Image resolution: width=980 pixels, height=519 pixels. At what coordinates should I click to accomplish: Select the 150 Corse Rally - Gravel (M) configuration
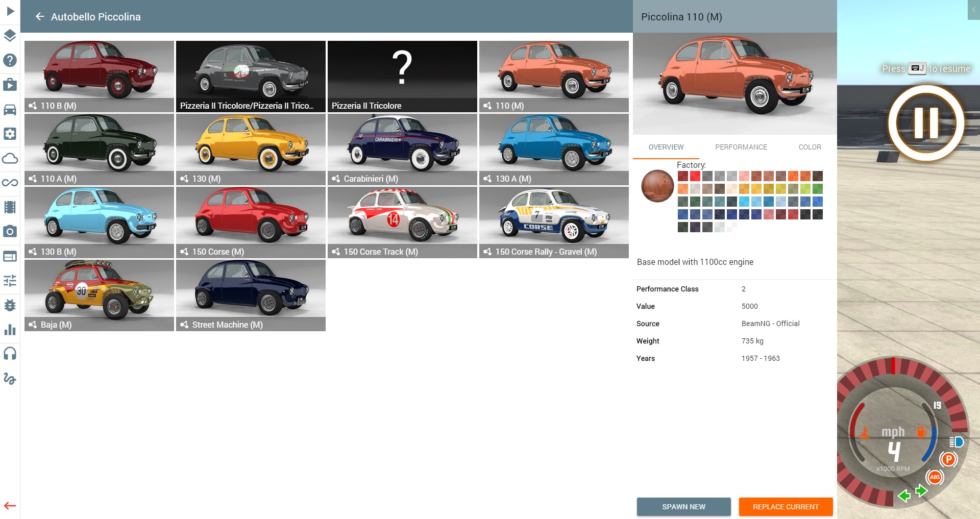[x=554, y=223]
